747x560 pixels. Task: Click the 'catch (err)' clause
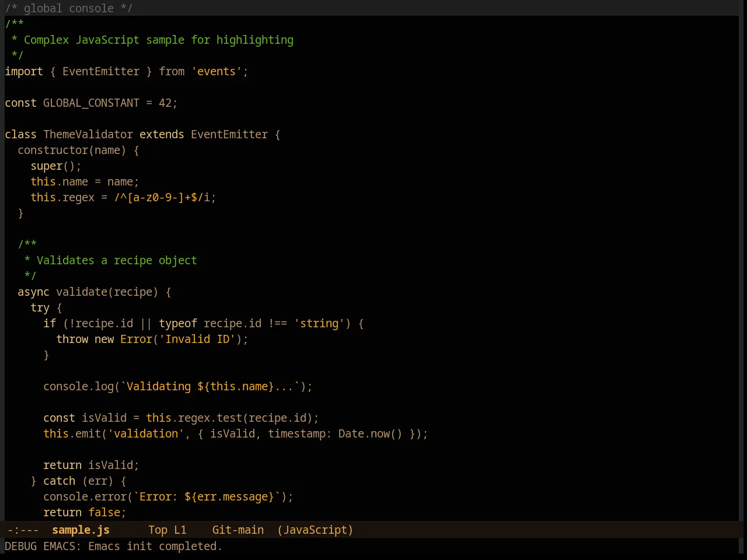coord(78,481)
